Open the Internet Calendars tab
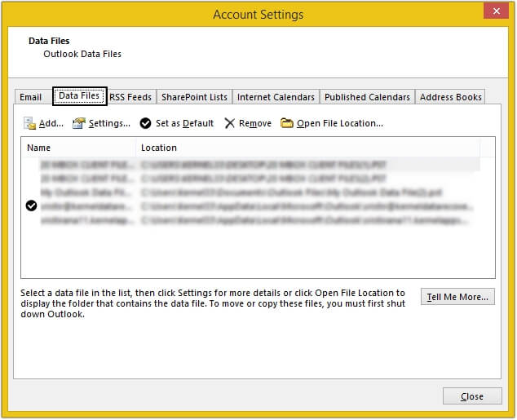 [276, 97]
